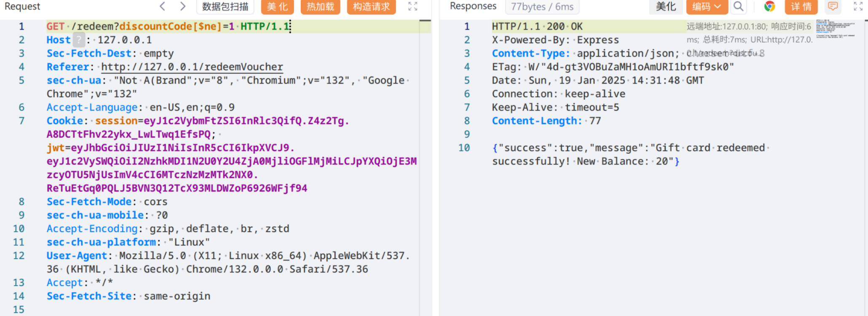Click the Date response header line
Viewport: 868px width, 316px height.
pos(598,80)
